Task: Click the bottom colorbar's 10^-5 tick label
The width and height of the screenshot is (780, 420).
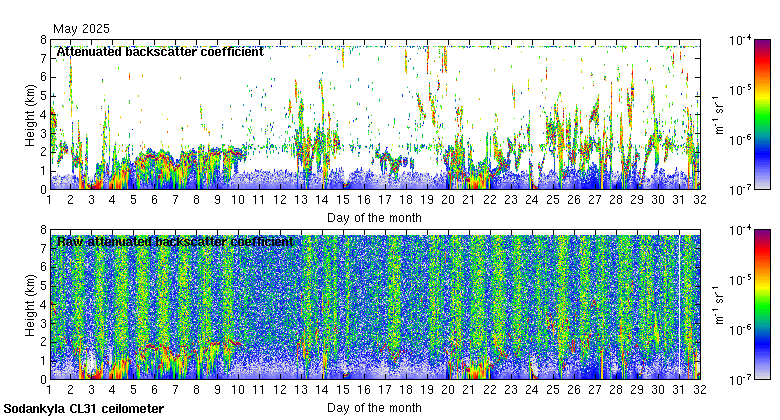Action: [x=740, y=280]
